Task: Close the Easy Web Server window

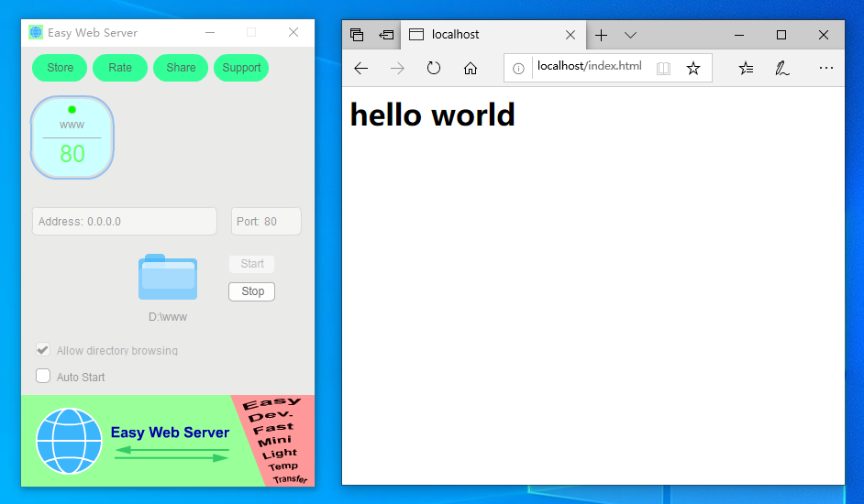Action: tap(294, 32)
